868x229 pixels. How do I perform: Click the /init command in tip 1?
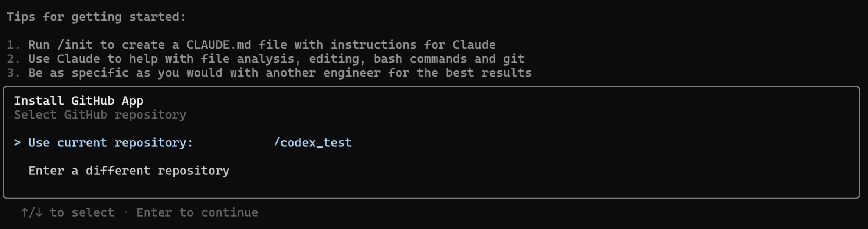click(x=75, y=45)
